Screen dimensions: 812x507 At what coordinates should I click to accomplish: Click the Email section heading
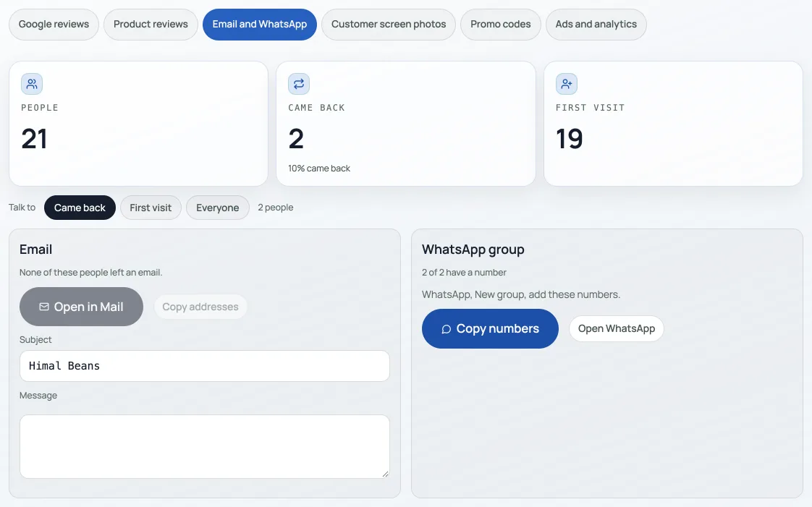tap(35, 250)
